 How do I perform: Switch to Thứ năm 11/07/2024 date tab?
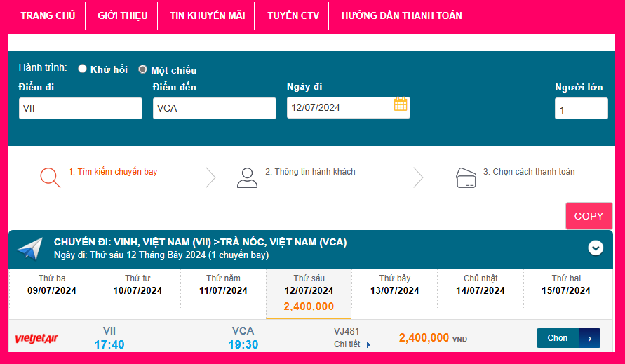(x=223, y=285)
